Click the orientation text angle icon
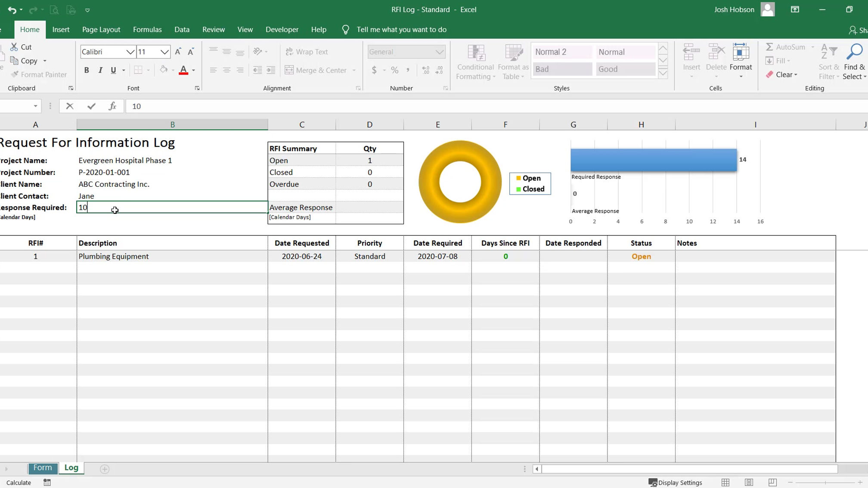868x488 pixels. (x=257, y=52)
